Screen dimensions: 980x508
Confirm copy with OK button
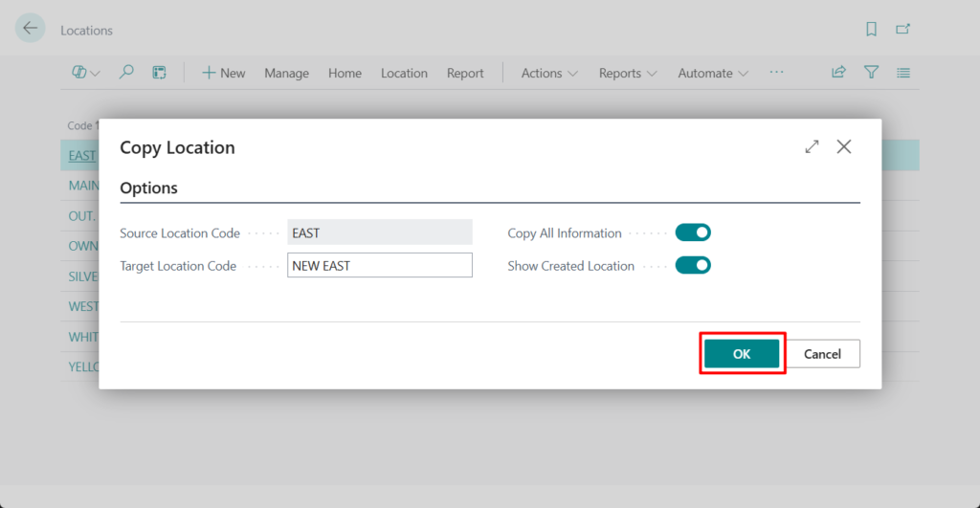tap(742, 354)
